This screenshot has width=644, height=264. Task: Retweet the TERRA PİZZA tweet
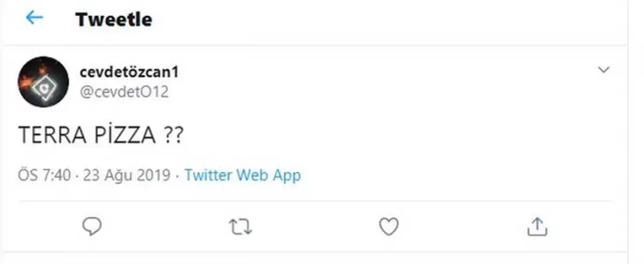(x=240, y=227)
